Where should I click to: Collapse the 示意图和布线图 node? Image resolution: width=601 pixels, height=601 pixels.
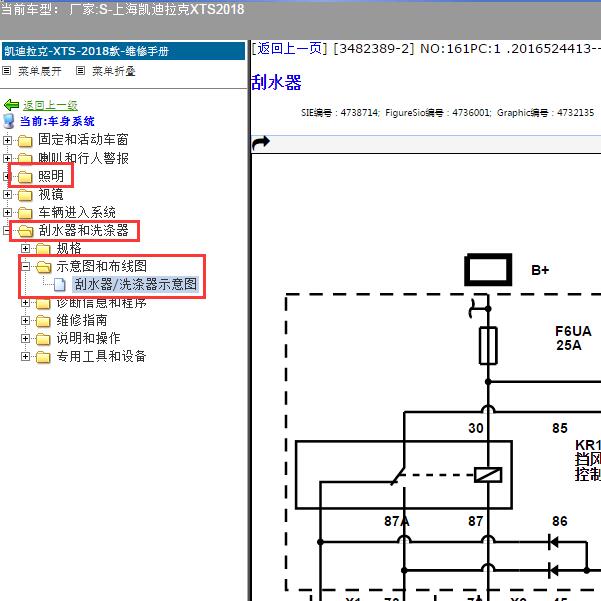(x=25, y=266)
